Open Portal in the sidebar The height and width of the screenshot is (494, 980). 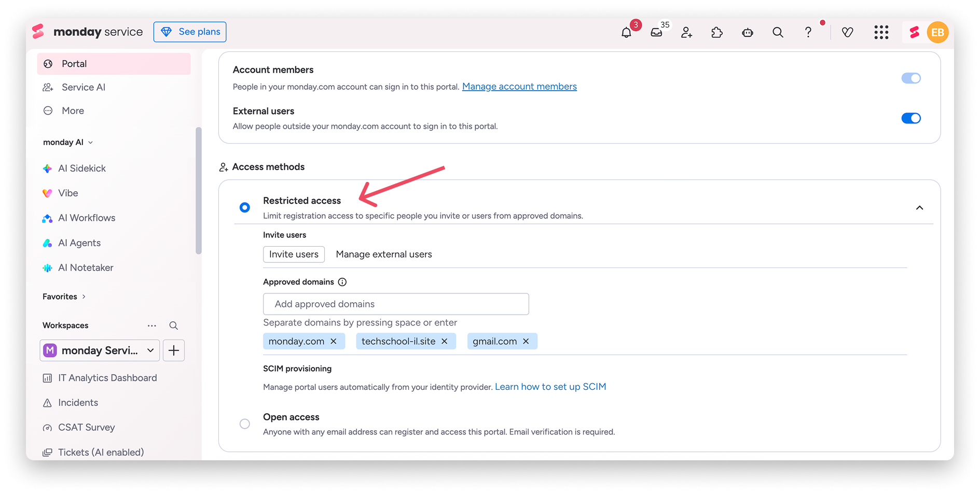[x=114, y=64]
